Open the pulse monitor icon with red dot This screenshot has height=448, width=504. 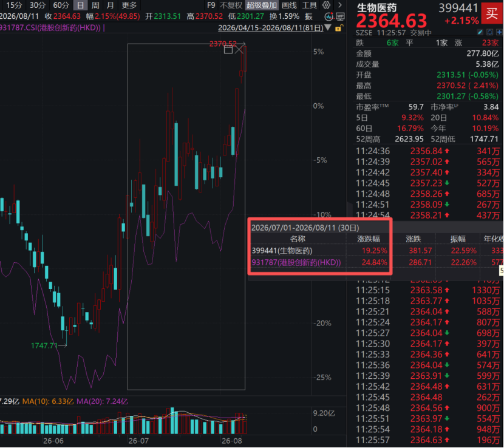[x=329, y=16]
